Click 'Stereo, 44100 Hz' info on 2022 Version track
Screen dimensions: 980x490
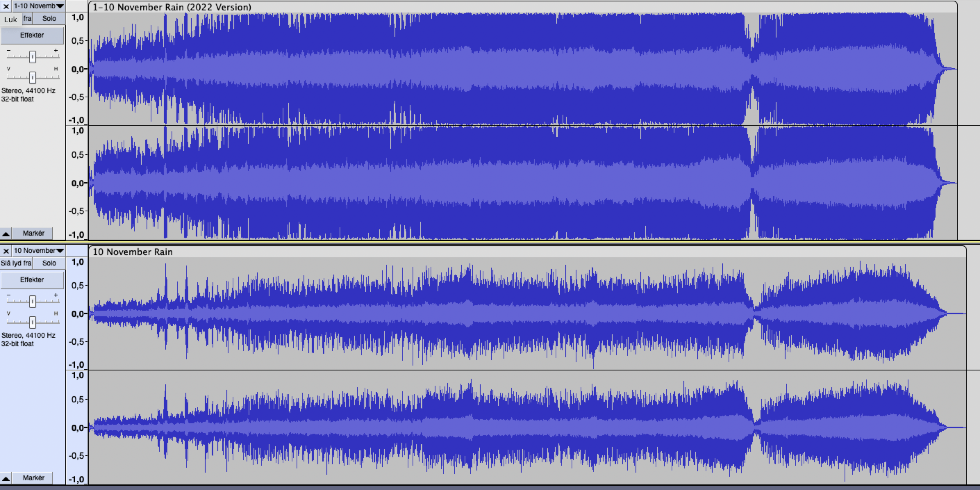(28, 91)
